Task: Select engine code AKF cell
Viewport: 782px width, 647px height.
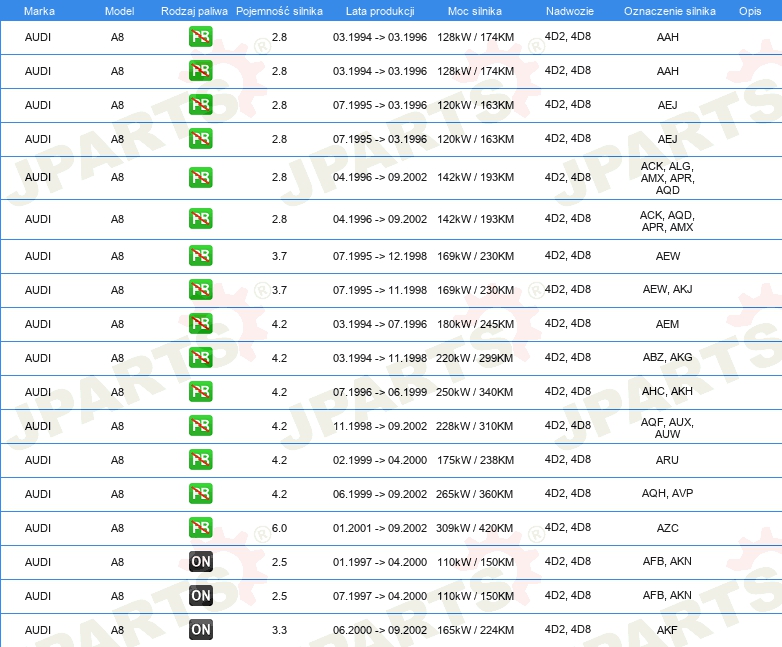Action: 667,630
